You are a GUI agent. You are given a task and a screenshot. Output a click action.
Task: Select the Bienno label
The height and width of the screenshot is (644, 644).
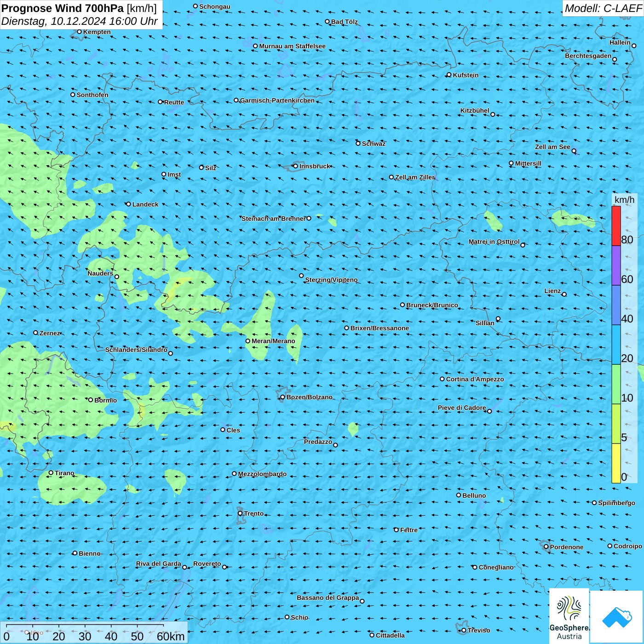click(89, 553)
